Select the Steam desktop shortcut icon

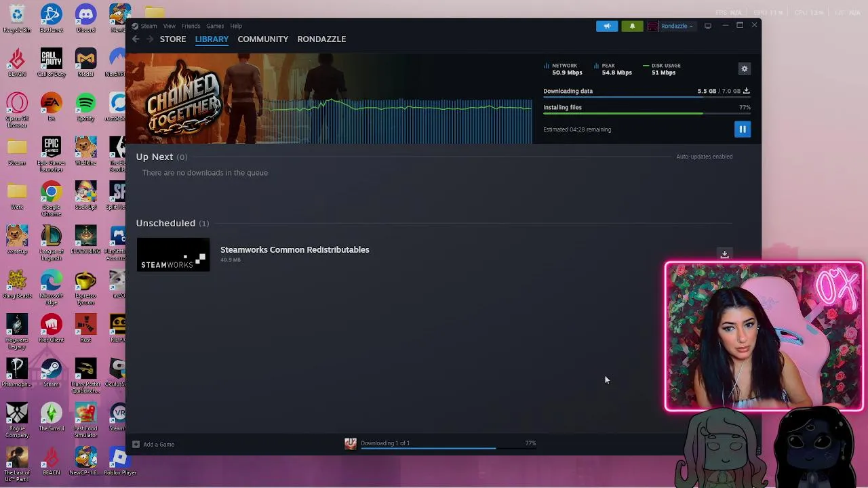click(x=51, y=373)
